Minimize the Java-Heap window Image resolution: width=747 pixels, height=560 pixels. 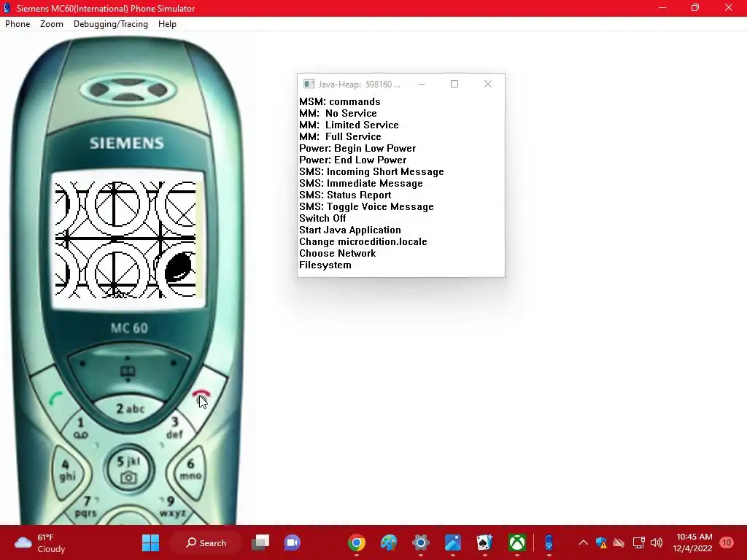[x=422, y=85]
